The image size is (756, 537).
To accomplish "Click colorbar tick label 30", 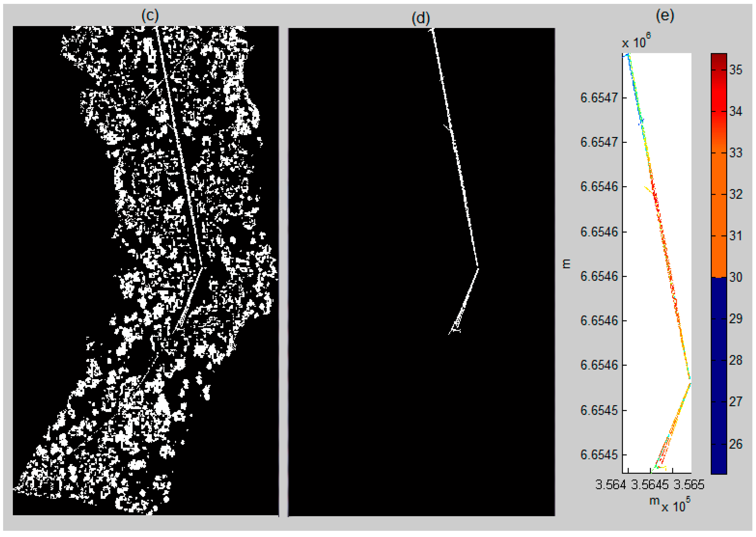I will pos(736,277).
